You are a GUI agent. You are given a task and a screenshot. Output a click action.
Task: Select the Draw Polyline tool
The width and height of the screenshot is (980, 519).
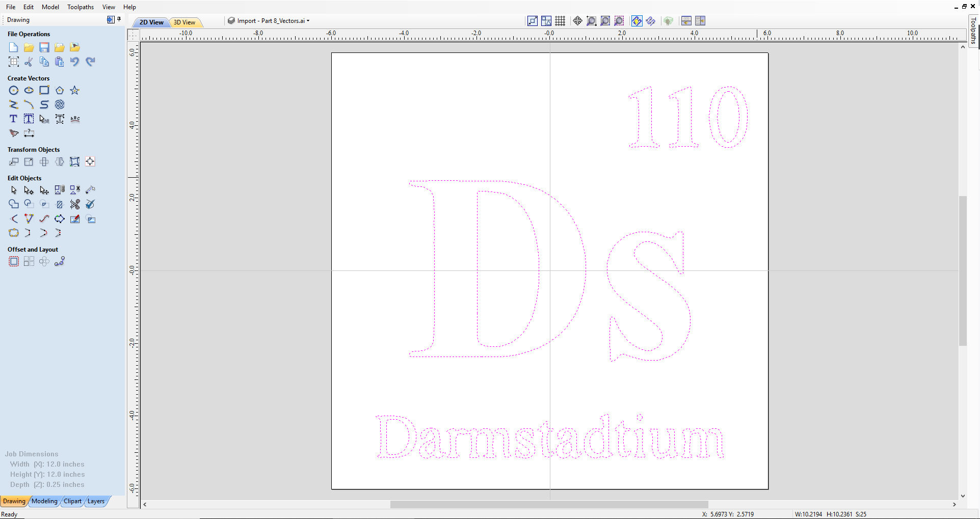[14, 104]
